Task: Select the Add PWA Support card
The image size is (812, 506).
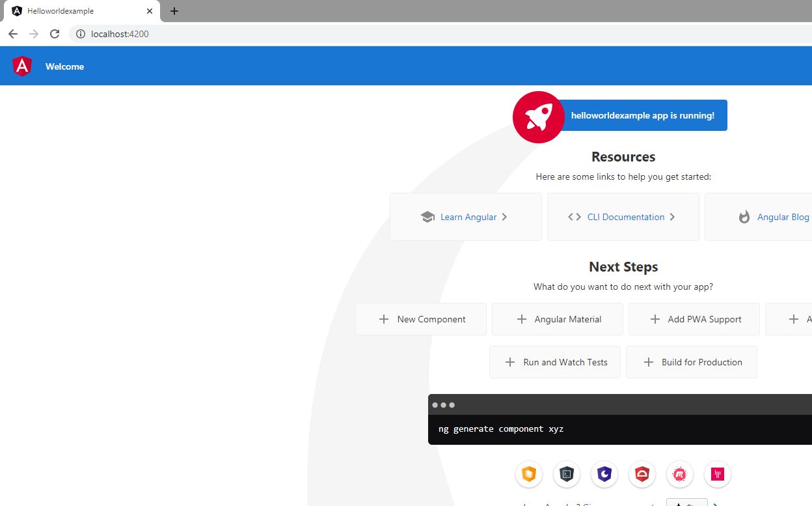Action: pos(694,319)
